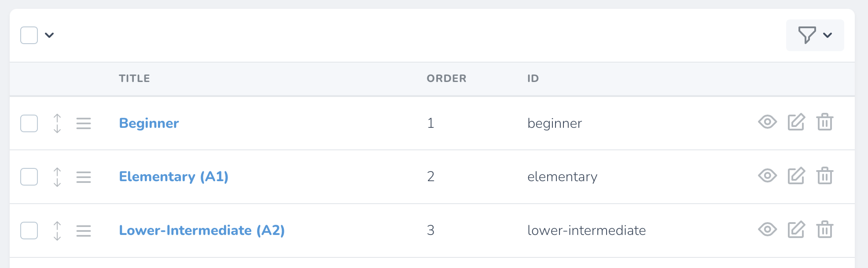This screenshot has width=868, height=268.
Task: Click trash icon for Elementary (A1) row
Action: coord(824,176)
